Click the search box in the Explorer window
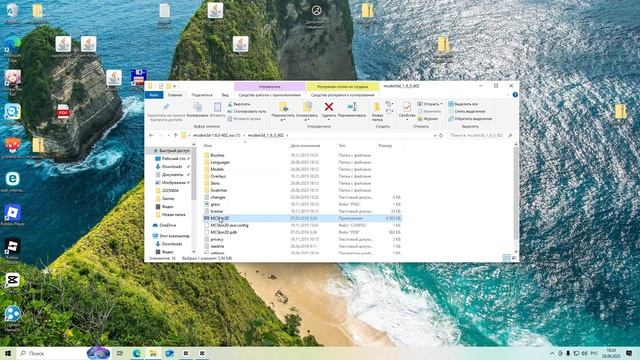This screenshot has width=640, height=360. 480,135
